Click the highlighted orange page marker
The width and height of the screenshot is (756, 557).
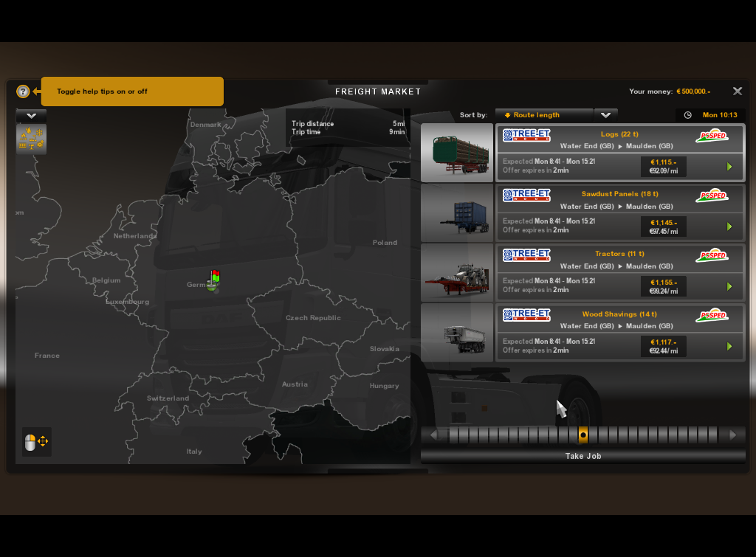coord(583,435)
